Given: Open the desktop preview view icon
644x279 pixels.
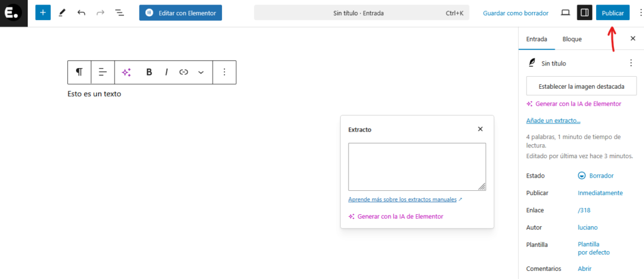Looking at the screenshot, I should click(x=565, y=13).
